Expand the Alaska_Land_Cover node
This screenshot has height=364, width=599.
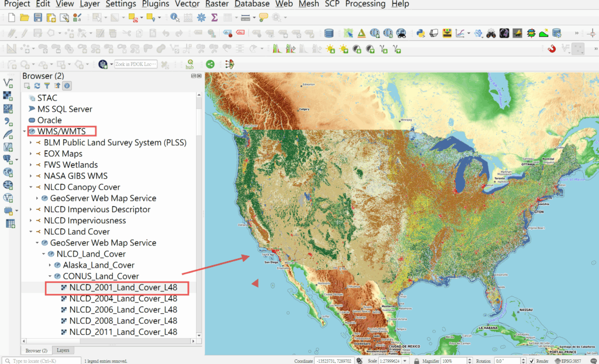point(50,265)
